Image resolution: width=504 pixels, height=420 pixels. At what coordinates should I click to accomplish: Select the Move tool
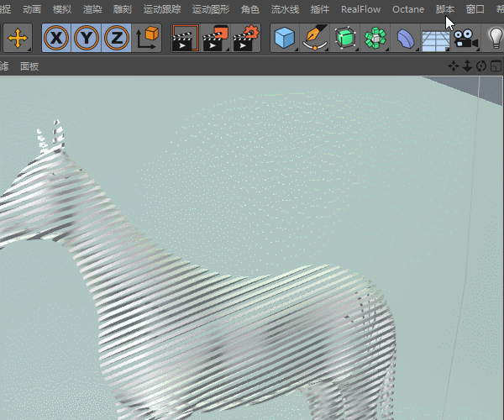point(18,38)
